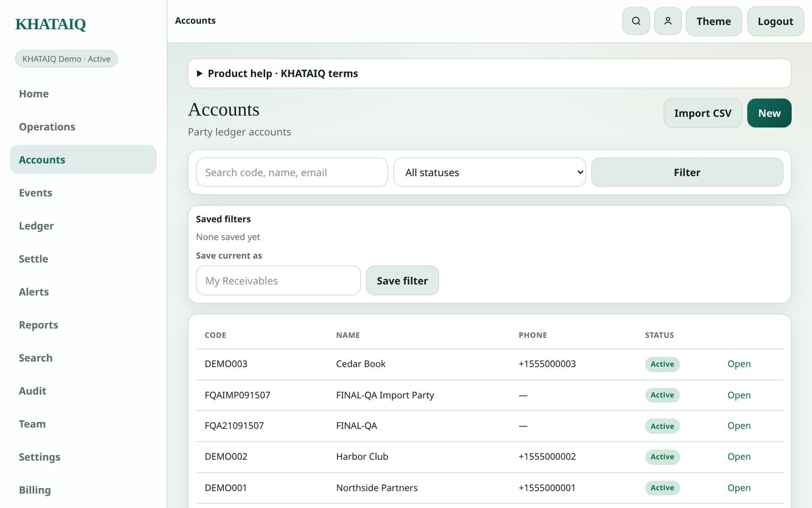Select Accounts in sidebar

coord(83,160)
